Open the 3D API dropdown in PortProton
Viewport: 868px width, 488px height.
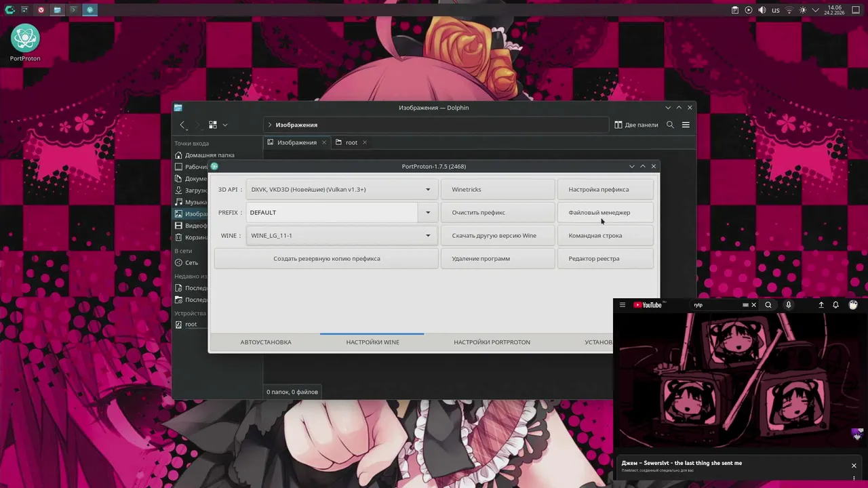(x=341, y=190)
